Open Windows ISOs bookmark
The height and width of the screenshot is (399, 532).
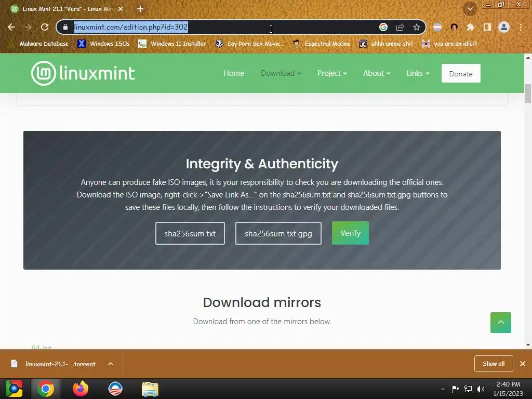click(103, 44)
